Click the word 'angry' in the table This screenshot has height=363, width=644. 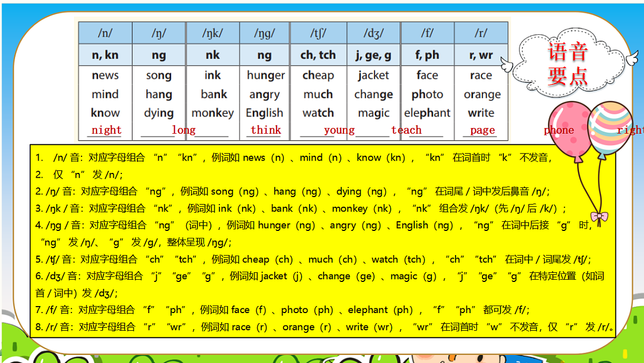(265, 95)
